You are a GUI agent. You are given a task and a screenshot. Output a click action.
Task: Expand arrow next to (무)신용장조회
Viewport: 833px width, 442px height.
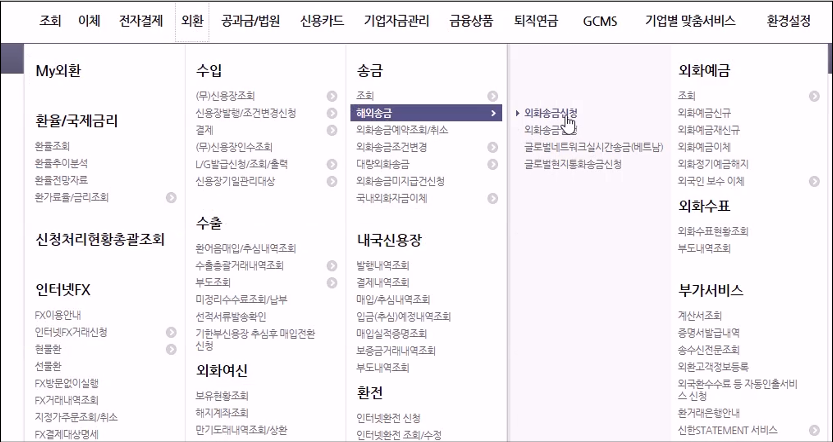pyautogui.click(x=332, y=96)
